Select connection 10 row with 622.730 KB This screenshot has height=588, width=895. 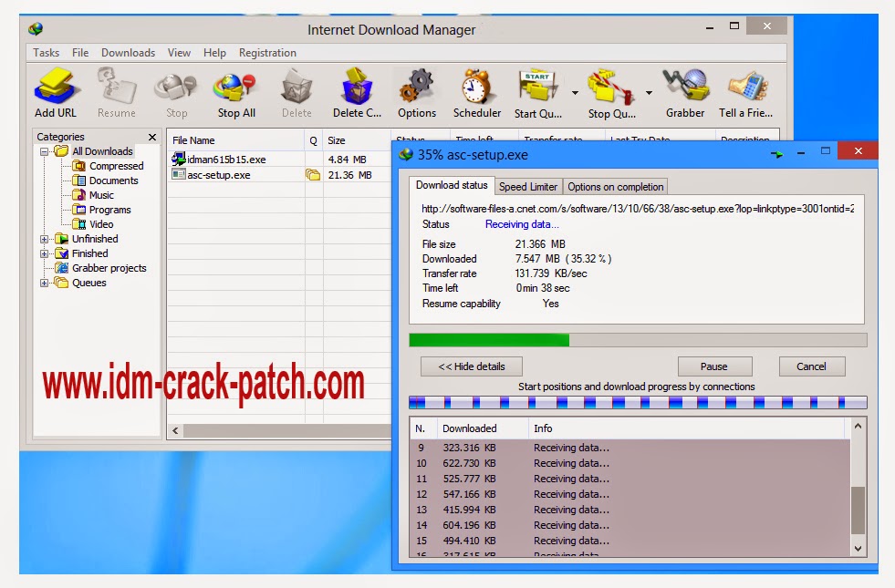click(x=630, y=463)
